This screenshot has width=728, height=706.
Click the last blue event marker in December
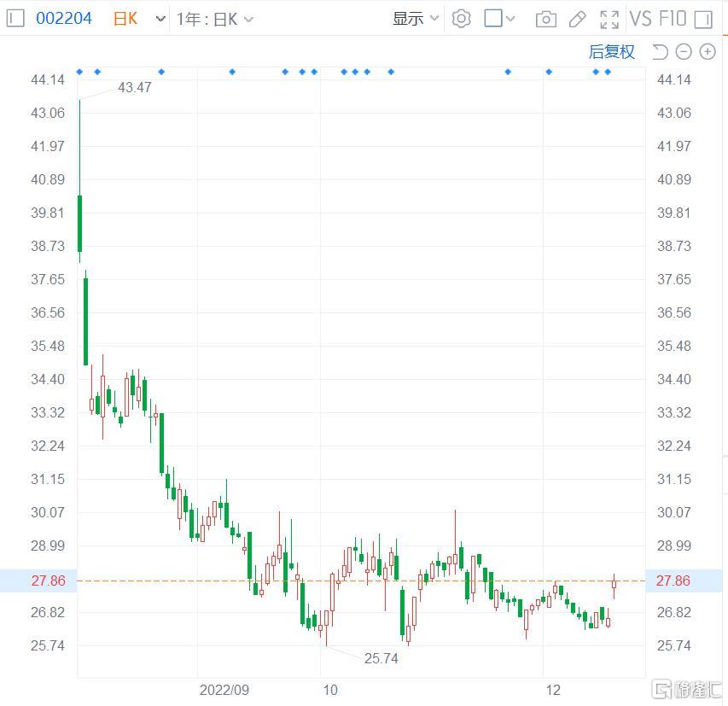[608, 72]
